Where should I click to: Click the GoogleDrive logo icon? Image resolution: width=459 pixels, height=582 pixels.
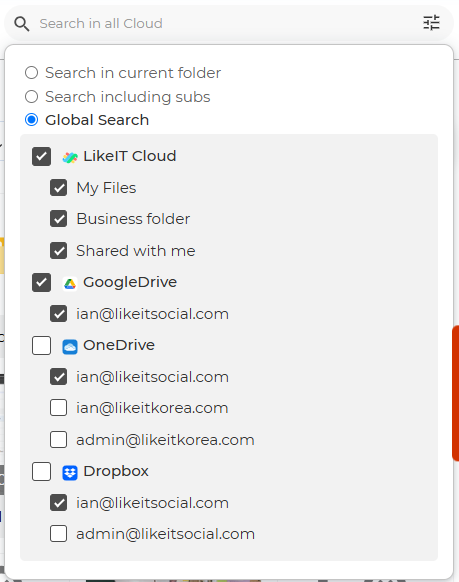(x=70, y=284)
